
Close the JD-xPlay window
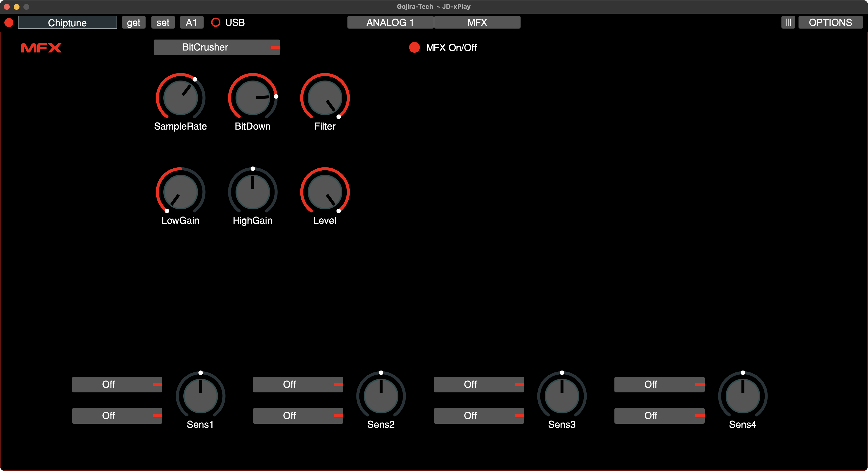click(7, 7)
